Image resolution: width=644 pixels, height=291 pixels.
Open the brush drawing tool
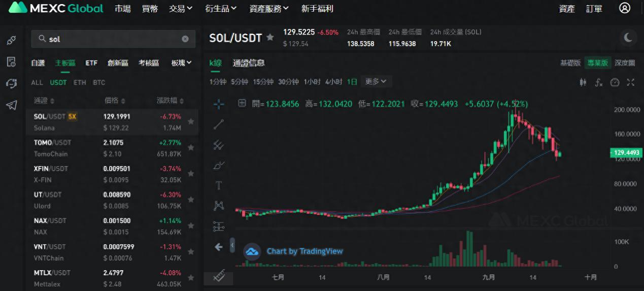(x=219, y=165)
